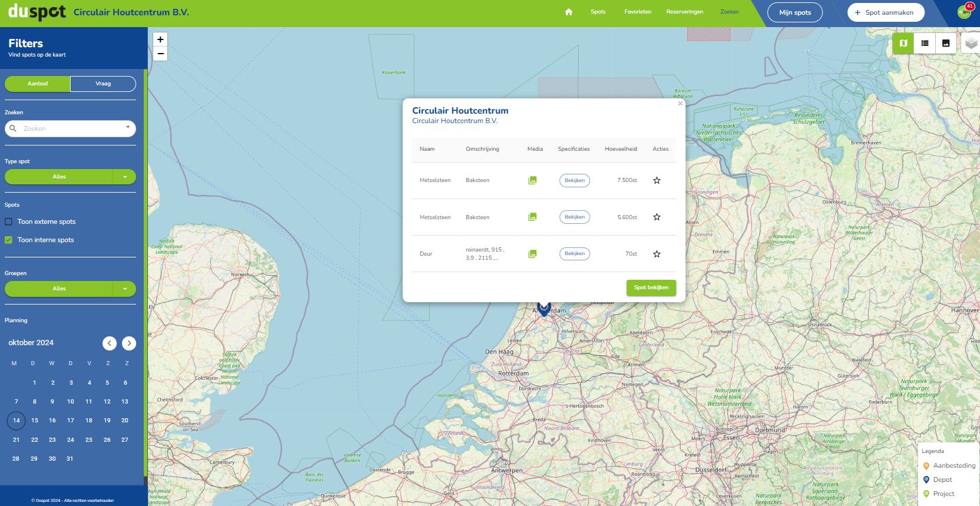Click the home icon in top navigation
Screen dimensions: 980x506
(569, 12)
